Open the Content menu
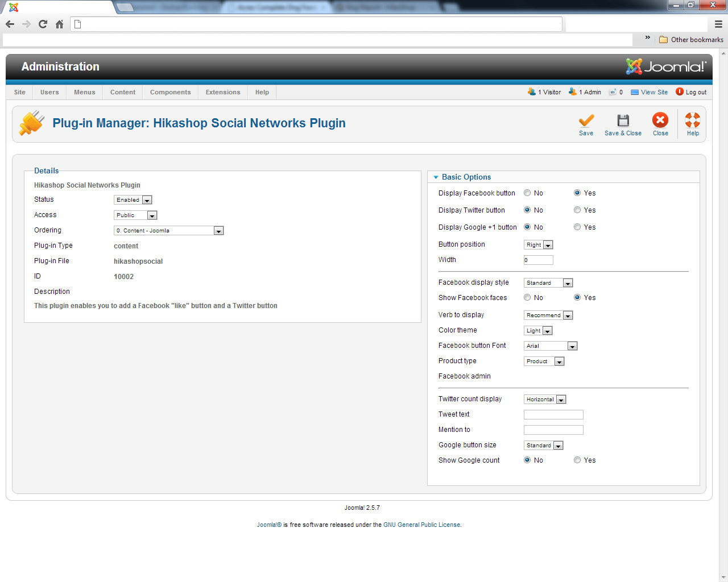This screenshot has width=728, height=582. point(123,92)
